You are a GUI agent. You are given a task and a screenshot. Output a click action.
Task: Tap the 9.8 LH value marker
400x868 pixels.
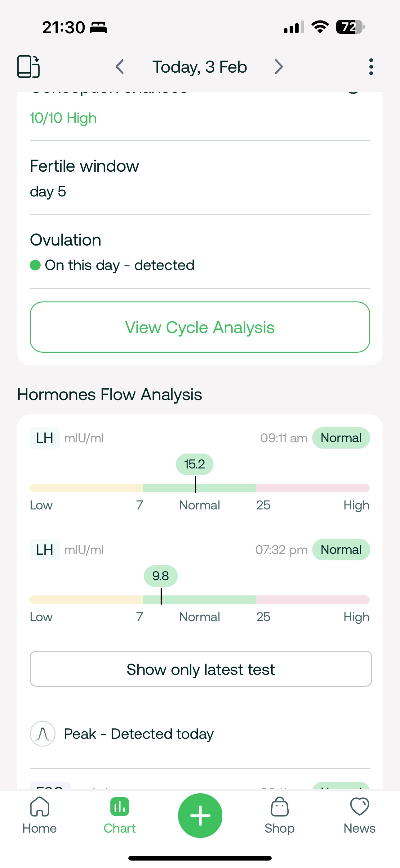161,576
